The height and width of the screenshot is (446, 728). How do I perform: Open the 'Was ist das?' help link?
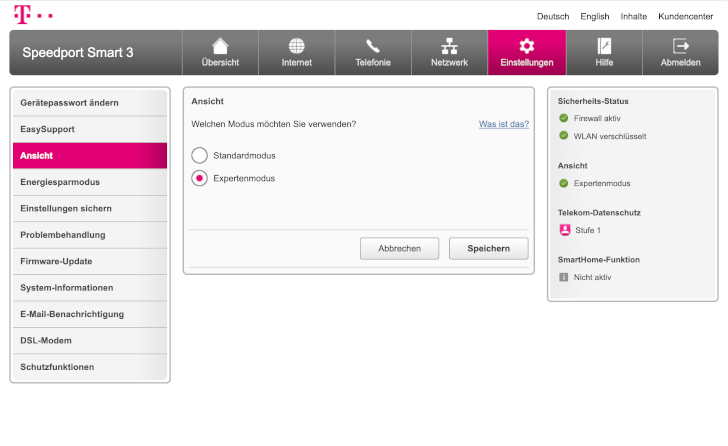[x=503, y=124]
